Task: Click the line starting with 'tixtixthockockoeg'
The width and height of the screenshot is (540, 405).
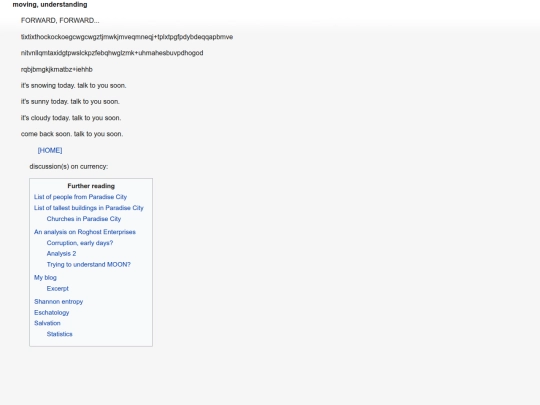Action: (127, 37)
